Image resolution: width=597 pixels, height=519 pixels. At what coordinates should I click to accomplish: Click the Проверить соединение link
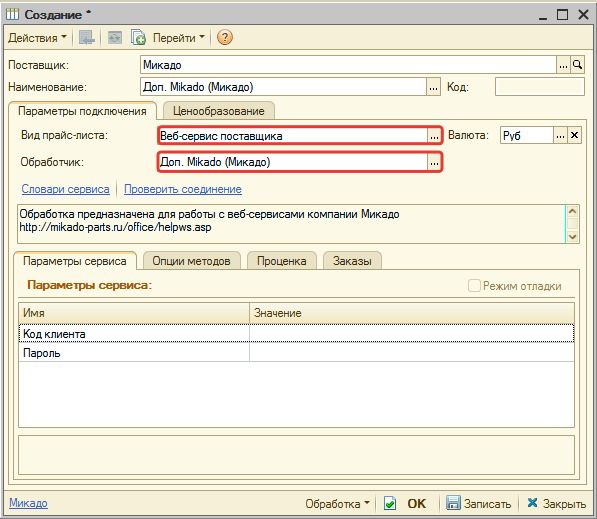point(183,189)
